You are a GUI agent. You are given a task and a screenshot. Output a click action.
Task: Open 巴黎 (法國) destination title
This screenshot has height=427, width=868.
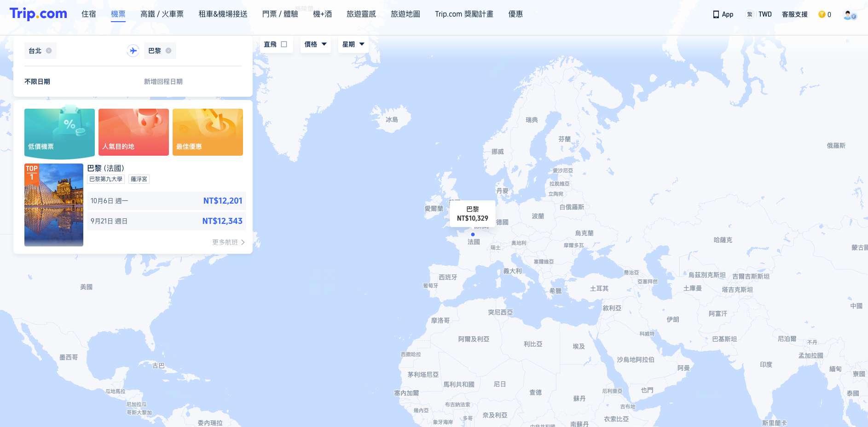click(x=105, y=168)
